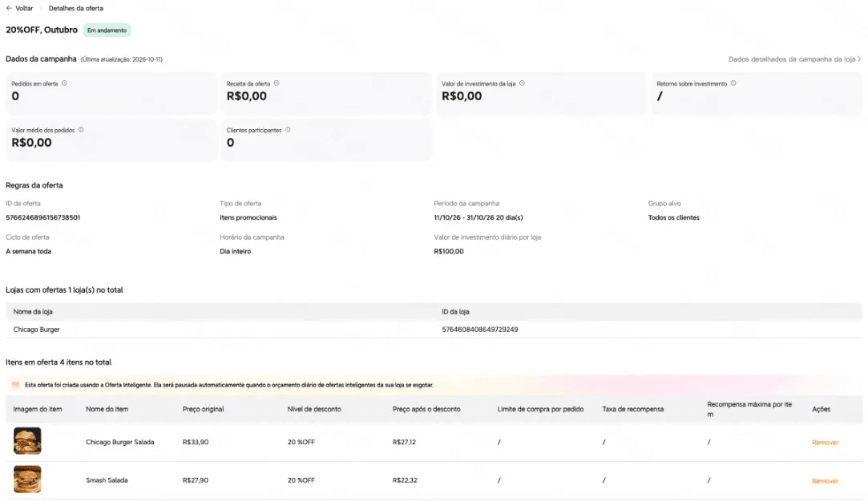Show info tooltip for Receita da oferta

click(x=277, y=83)
